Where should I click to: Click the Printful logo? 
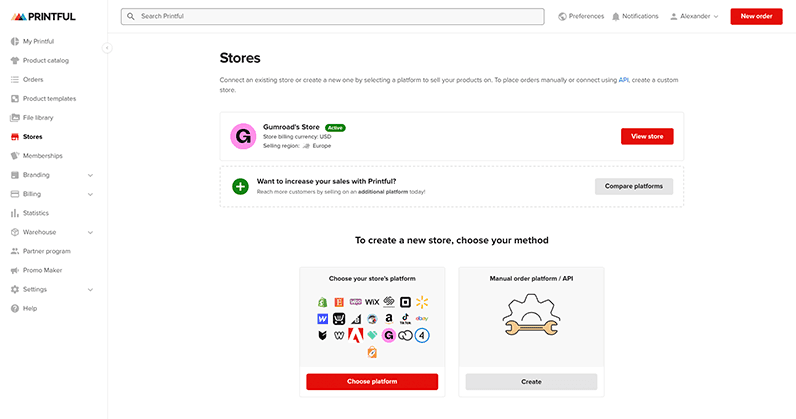(43, 17)
